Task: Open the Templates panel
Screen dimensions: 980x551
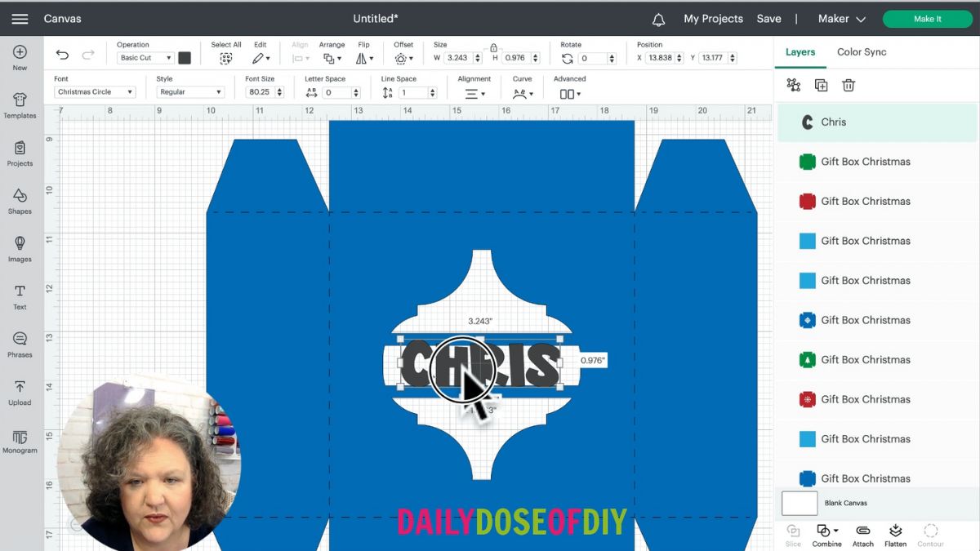Action: (x=20, y=104)
